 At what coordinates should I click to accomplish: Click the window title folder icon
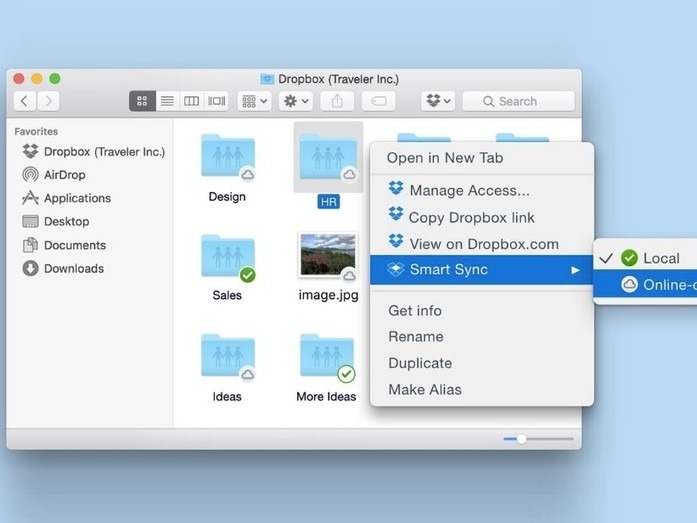(267, 79)
